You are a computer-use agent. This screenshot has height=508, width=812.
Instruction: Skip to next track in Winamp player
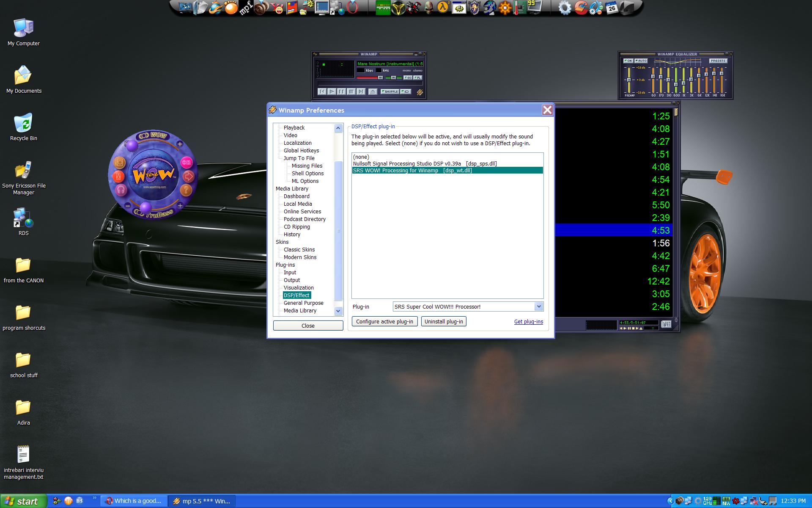361,91
